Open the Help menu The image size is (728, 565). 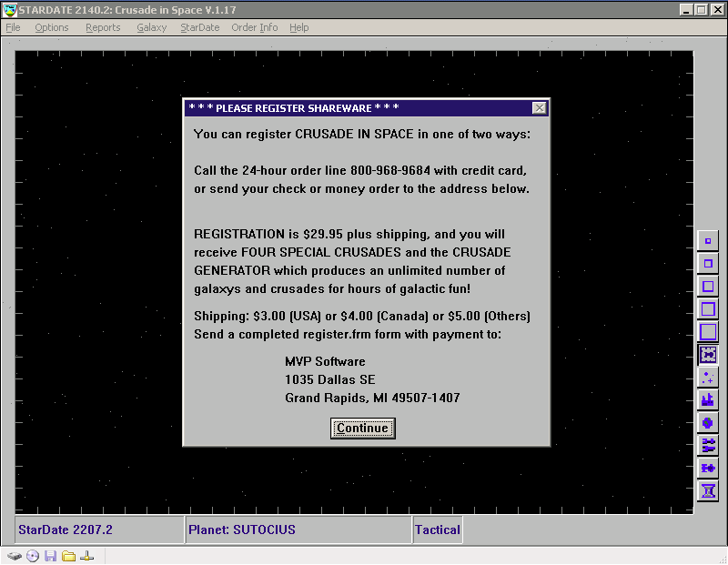299,27
